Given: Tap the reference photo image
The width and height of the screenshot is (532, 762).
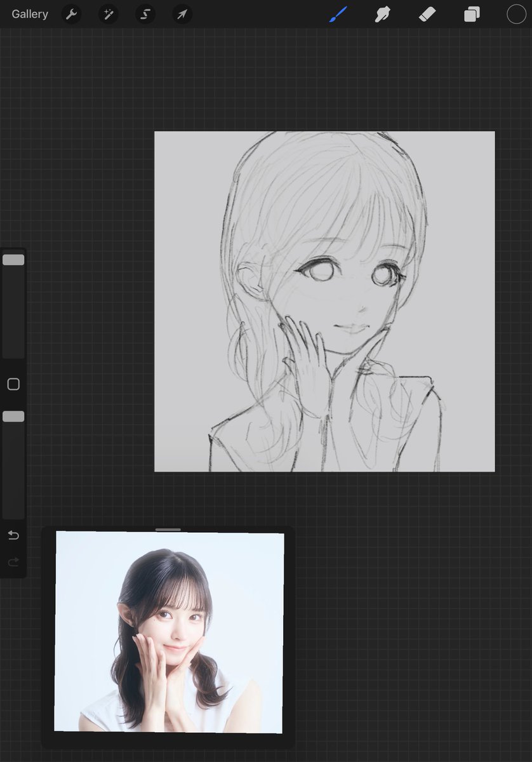Looking at the screenshot, I should pos(169,632).
